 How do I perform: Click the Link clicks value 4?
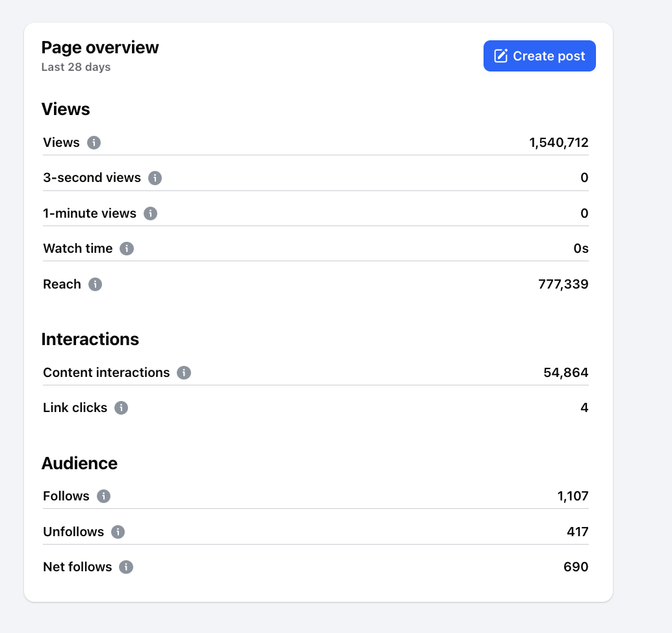click(584, 407)
